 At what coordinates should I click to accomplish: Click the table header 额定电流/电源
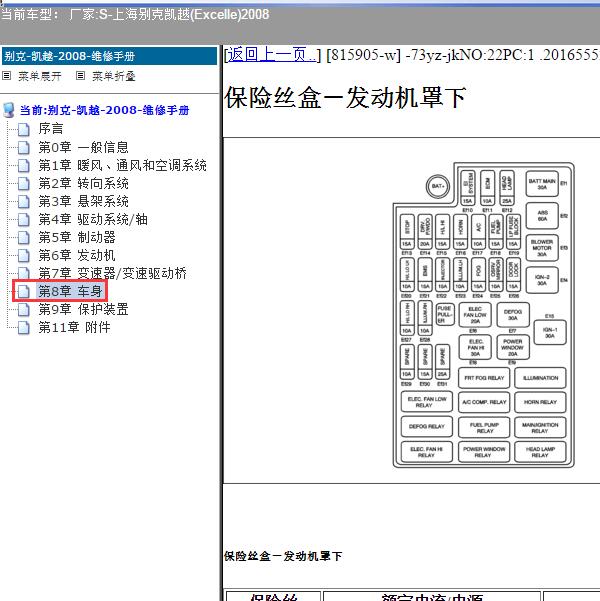(432, 596)
